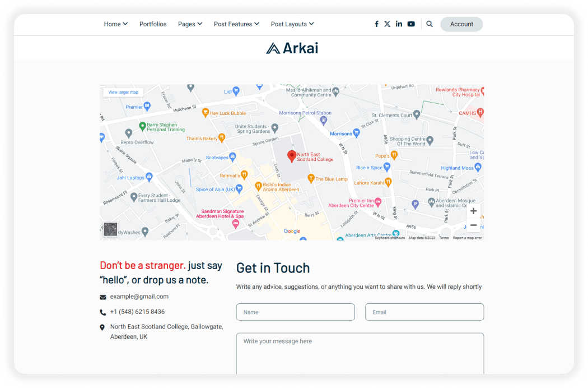Open the X (Twitter) social icon

pos(388,24)
